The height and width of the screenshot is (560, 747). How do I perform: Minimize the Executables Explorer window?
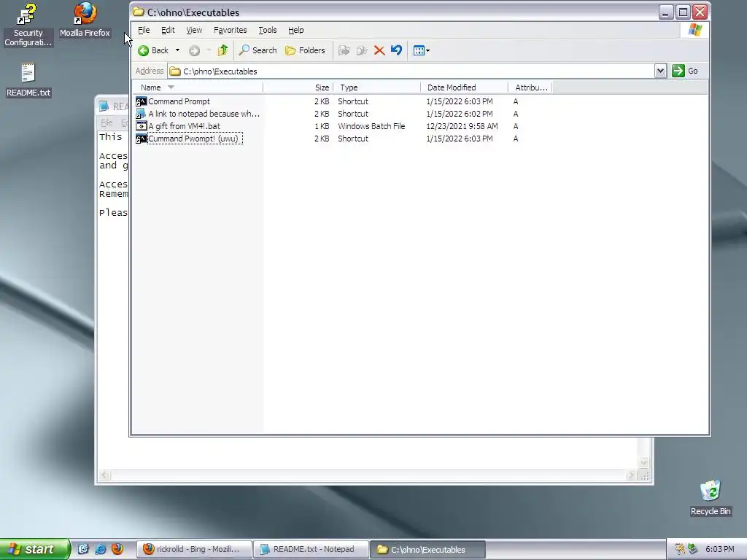click(x=665, y=12)
